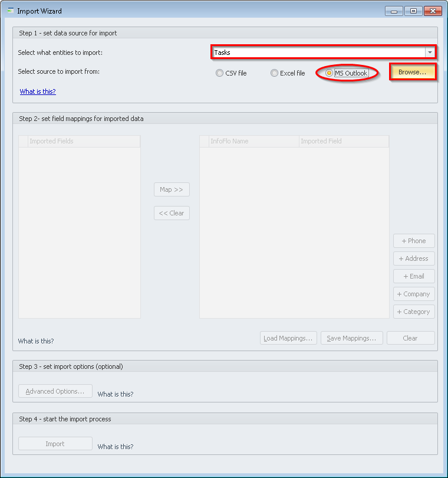The height and width of the screenshot is (478, 448).
Task: Add a company field with + Company
Action: [414, 294]
